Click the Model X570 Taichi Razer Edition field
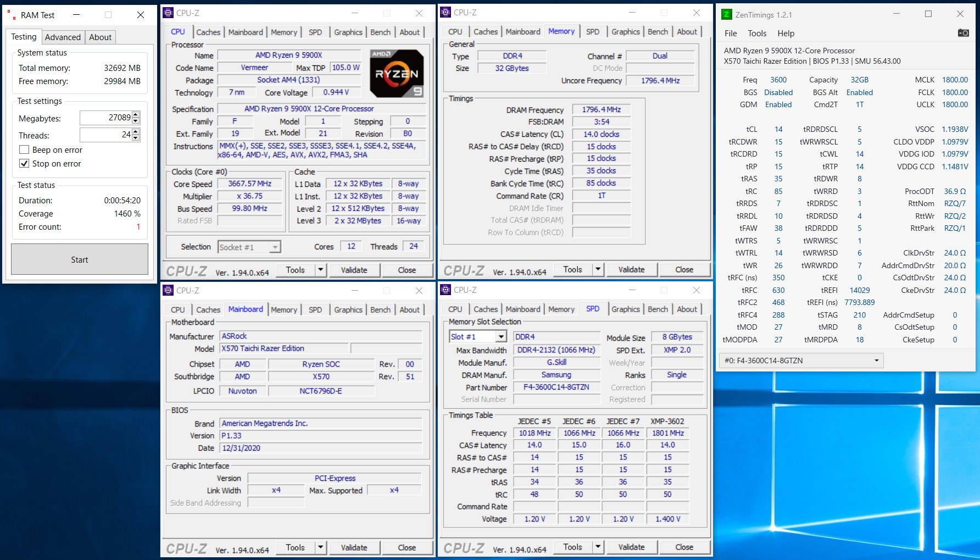 [x=285, y=348]
